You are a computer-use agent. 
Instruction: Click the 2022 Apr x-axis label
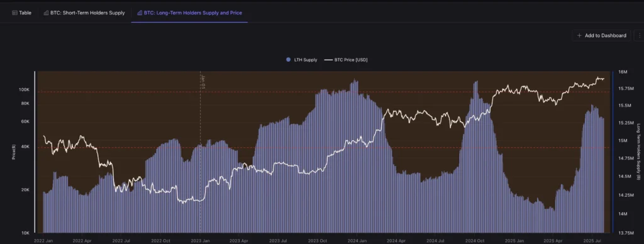[82, 241]
